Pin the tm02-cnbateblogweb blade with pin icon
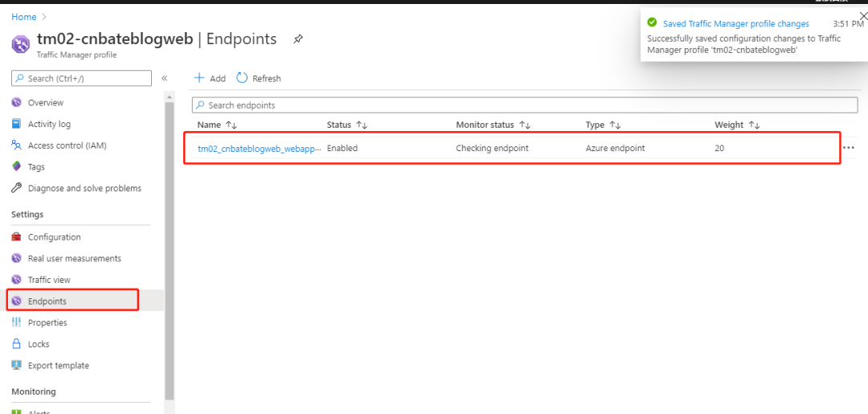This screenshot has height=414, width=868. point(298,39)
